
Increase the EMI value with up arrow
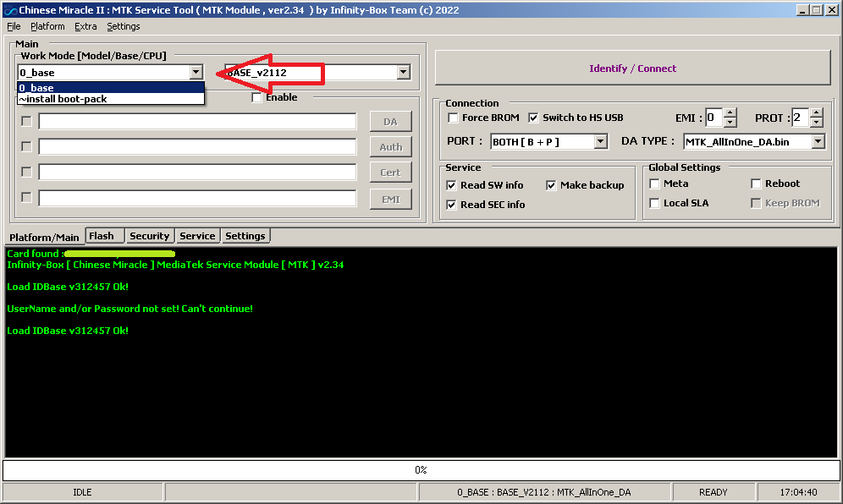coord(731,113)
